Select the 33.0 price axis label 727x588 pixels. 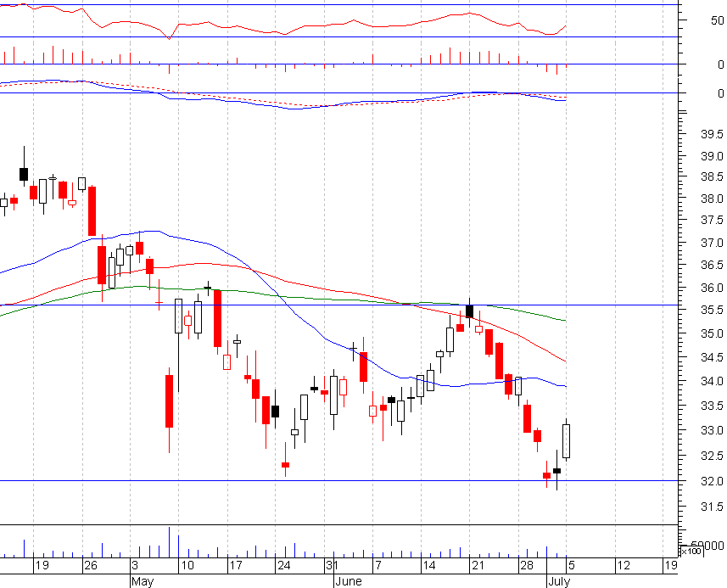[712, 431]
